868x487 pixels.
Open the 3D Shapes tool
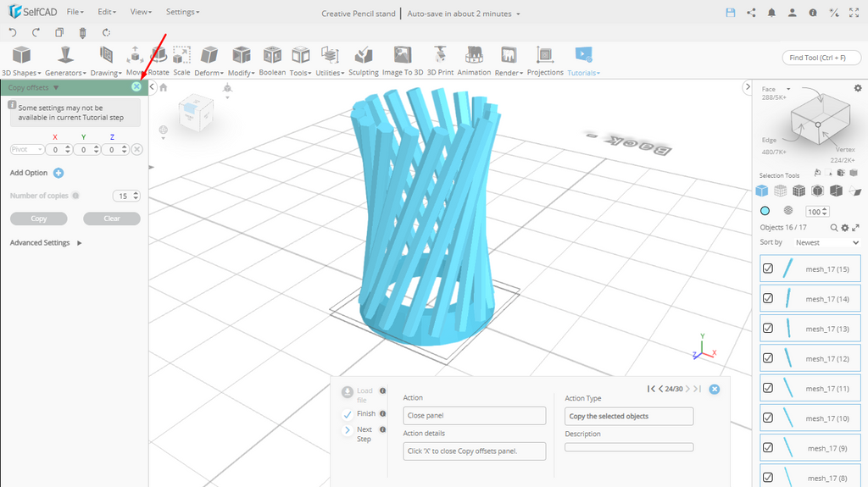[x=21, y=61]
